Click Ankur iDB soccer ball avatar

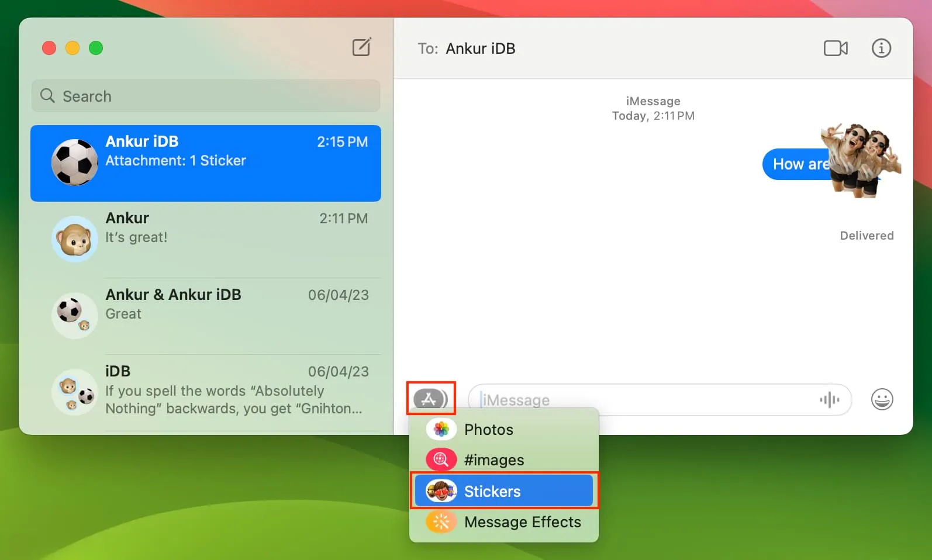(x=75, y=163)
